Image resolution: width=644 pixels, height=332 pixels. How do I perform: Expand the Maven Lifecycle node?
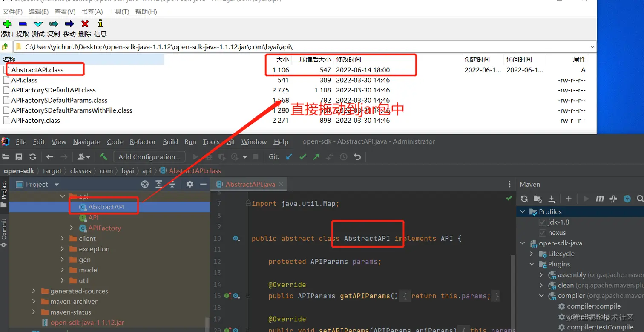click(x=532, y=254)
